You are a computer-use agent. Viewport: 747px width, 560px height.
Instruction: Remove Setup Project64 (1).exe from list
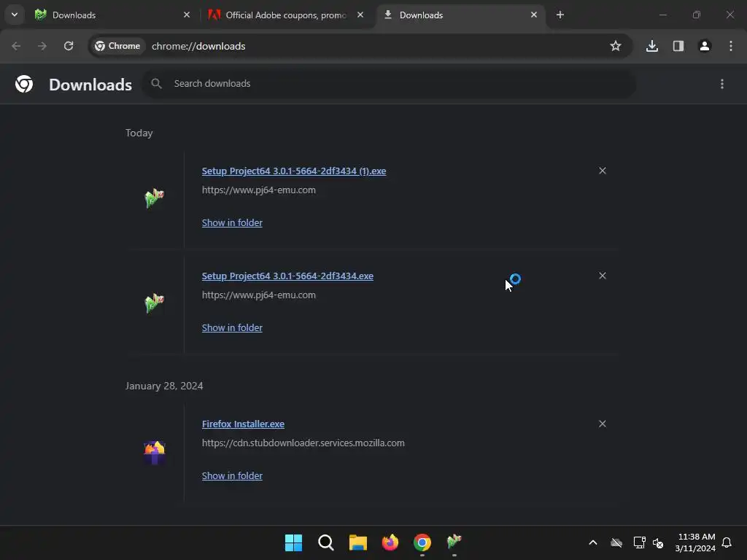(x=603, y=171)
